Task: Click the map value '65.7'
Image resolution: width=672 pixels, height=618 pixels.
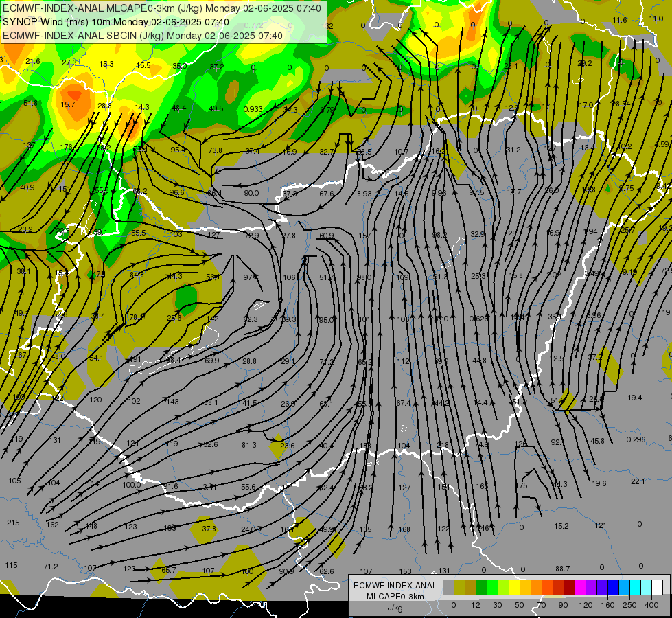Action: pos(169,571)
